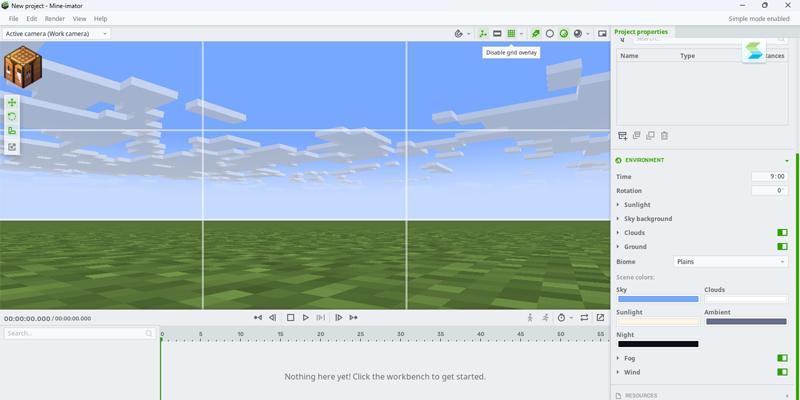Open render mode options dropdown arrow
This screenshot has width=800, height=400.
click(x=588, y=34)
